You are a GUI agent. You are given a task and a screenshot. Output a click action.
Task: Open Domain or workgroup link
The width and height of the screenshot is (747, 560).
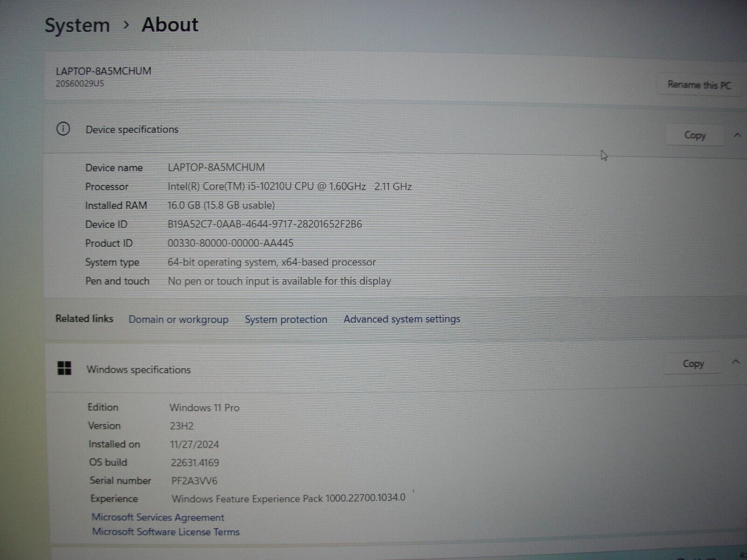pos(178,319)
